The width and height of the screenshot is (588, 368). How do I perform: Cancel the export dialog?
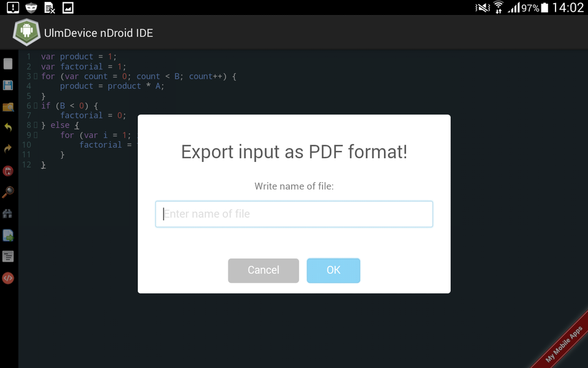(263, 270)
